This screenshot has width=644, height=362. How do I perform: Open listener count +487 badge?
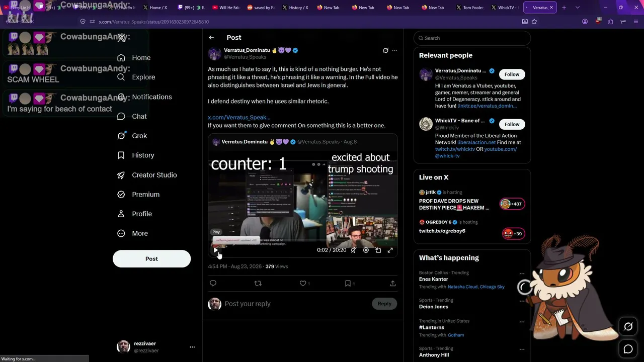(x=512, y=204)
